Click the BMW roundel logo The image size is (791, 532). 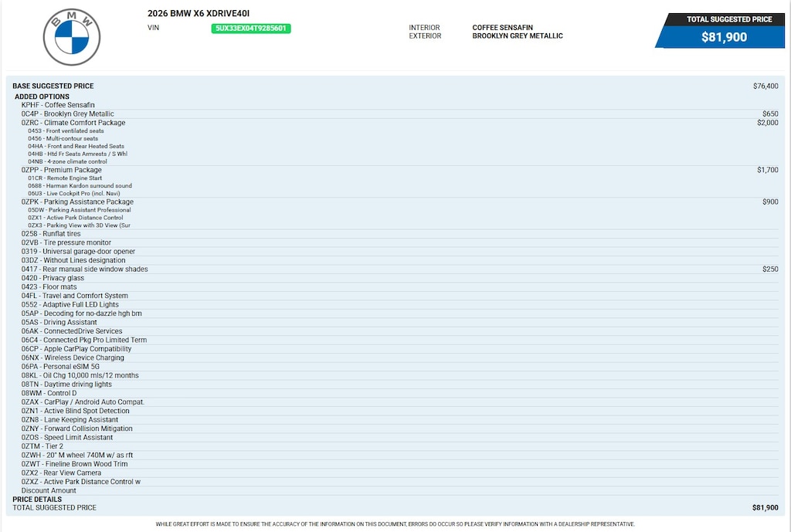click(72, 37)
